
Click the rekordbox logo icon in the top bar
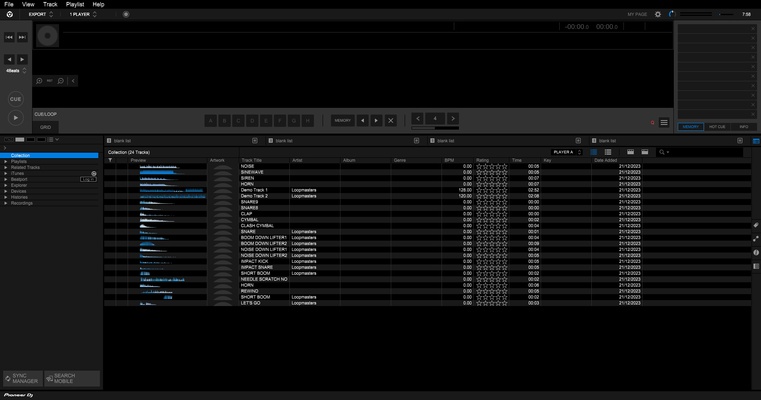point(9,14)
